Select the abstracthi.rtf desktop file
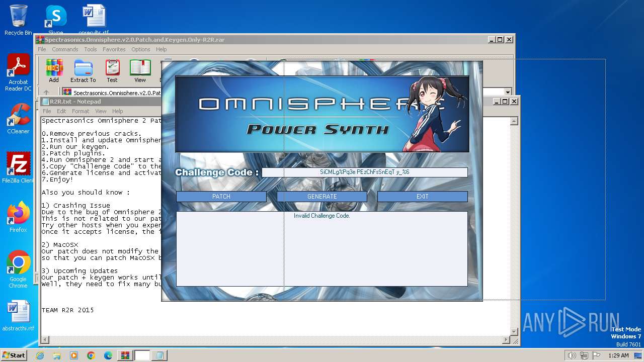This screenshot has width=644, height=362. click(18, 316)
